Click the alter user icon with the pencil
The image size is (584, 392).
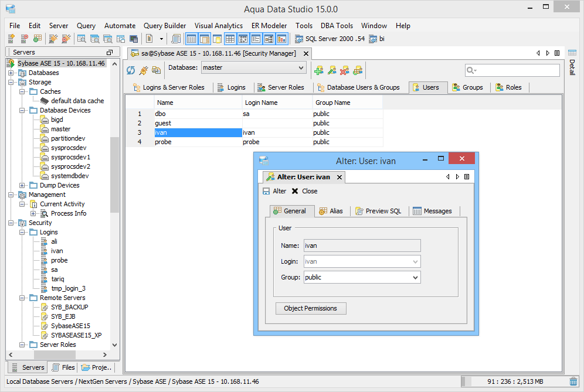click(332, 70)
